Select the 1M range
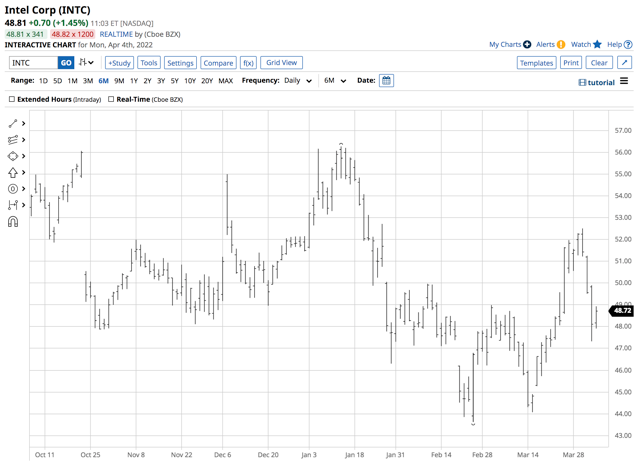This screenshot has height=463, width=640. coord(72,81)
